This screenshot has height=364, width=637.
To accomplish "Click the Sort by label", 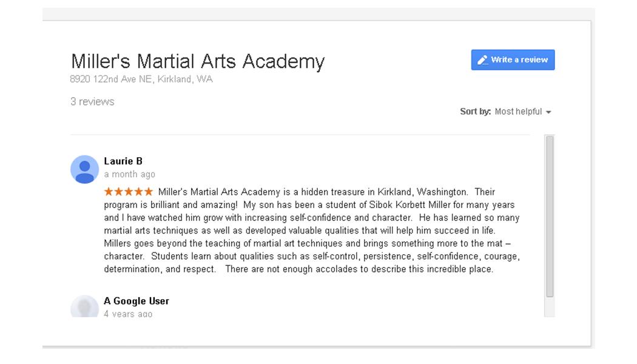I will (475, 111).
